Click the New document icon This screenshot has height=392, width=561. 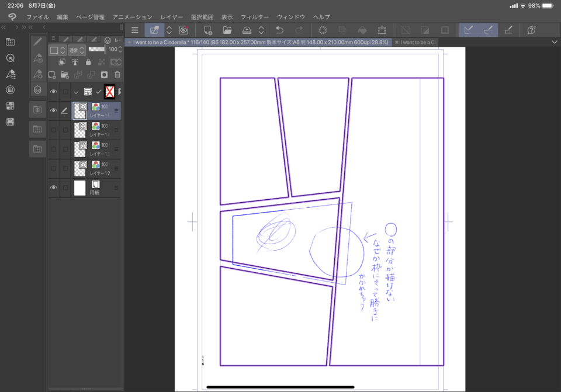[207, 30]
